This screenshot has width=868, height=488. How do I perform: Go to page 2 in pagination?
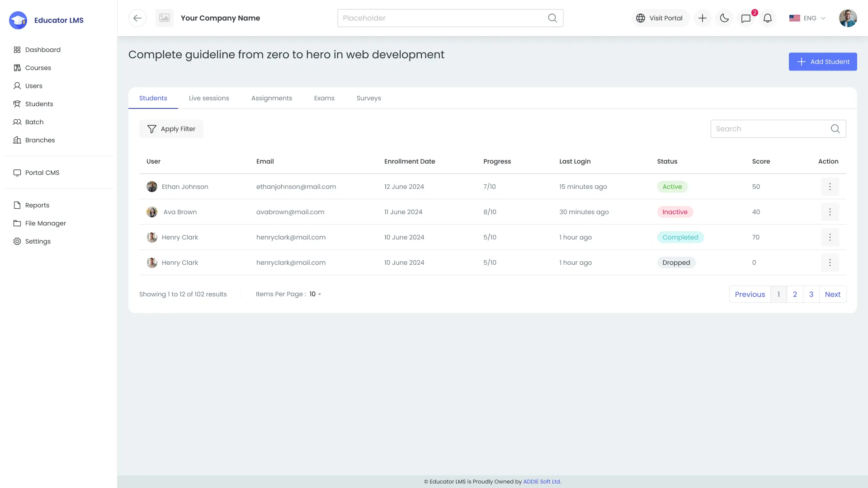[x=795, y=294]
